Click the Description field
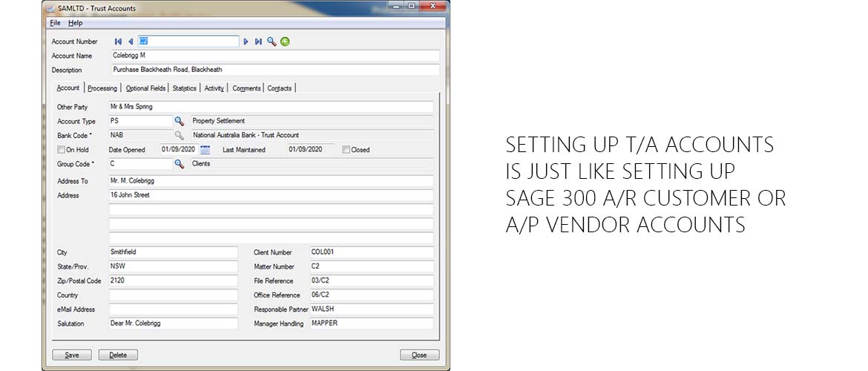 pos(274,70)
